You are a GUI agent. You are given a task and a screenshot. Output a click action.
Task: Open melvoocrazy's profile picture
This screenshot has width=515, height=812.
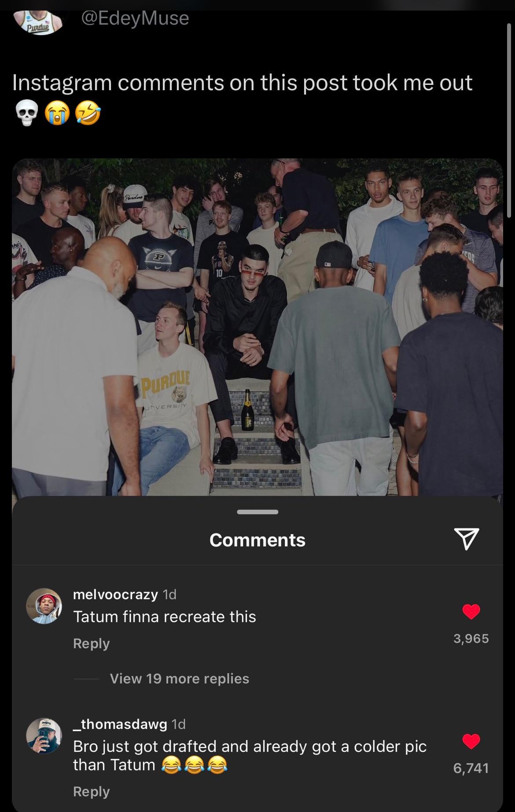point(44,606)
